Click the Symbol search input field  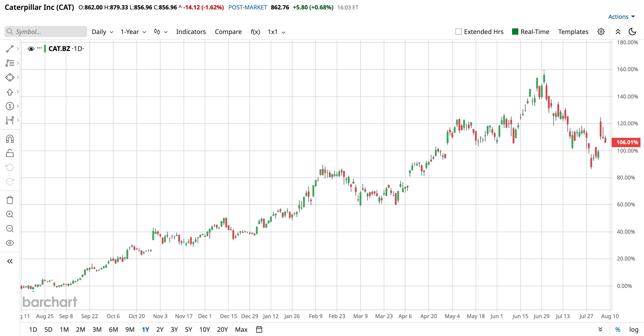tap(46, 32)
